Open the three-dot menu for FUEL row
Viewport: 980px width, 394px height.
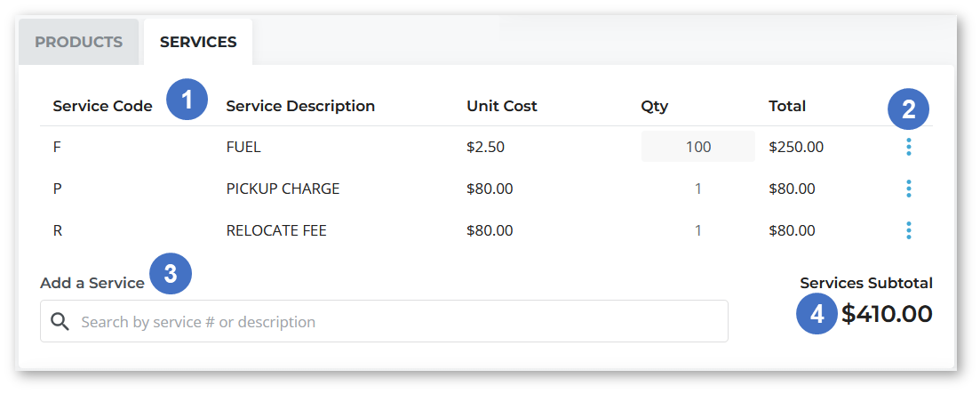pos(908,147)
